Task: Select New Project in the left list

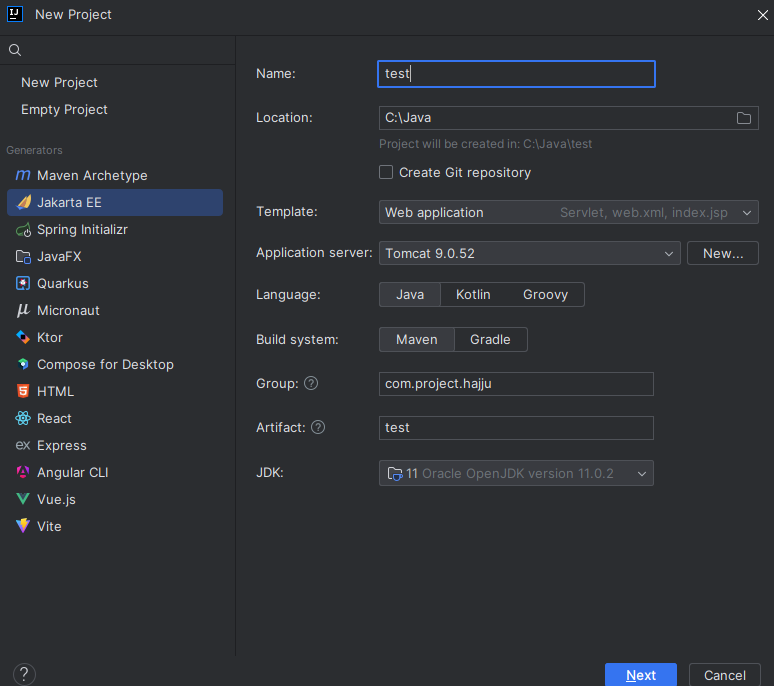Action: click(59, 82)
